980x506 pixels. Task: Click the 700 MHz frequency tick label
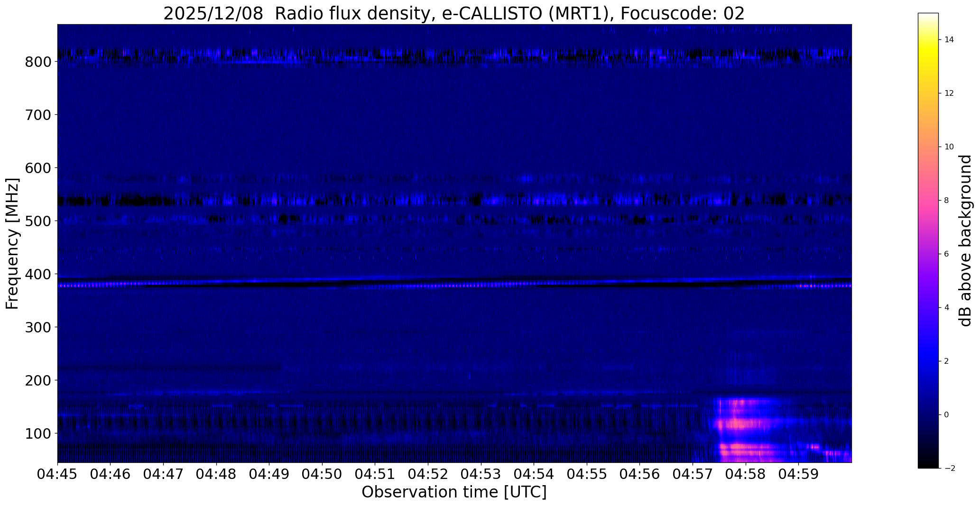(37, 115)
